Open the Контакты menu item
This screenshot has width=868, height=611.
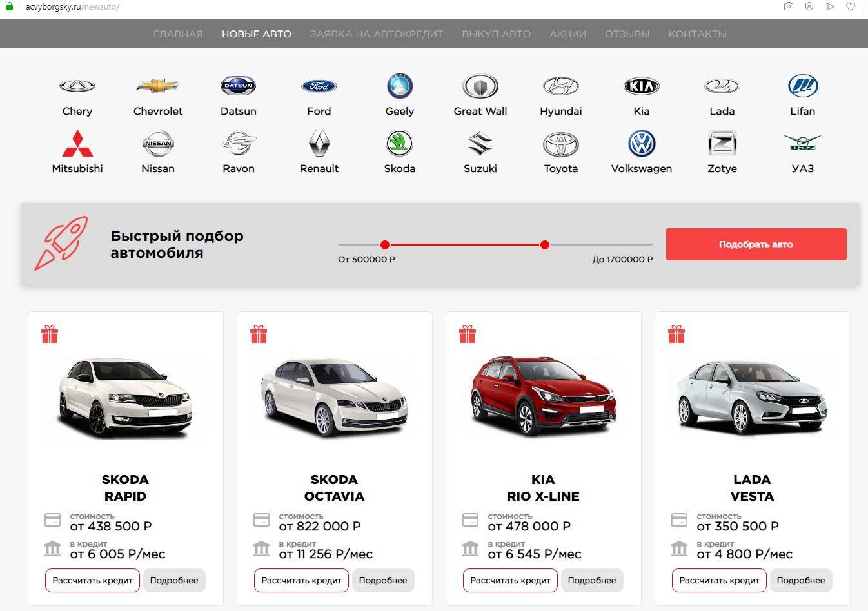(697, 34)
